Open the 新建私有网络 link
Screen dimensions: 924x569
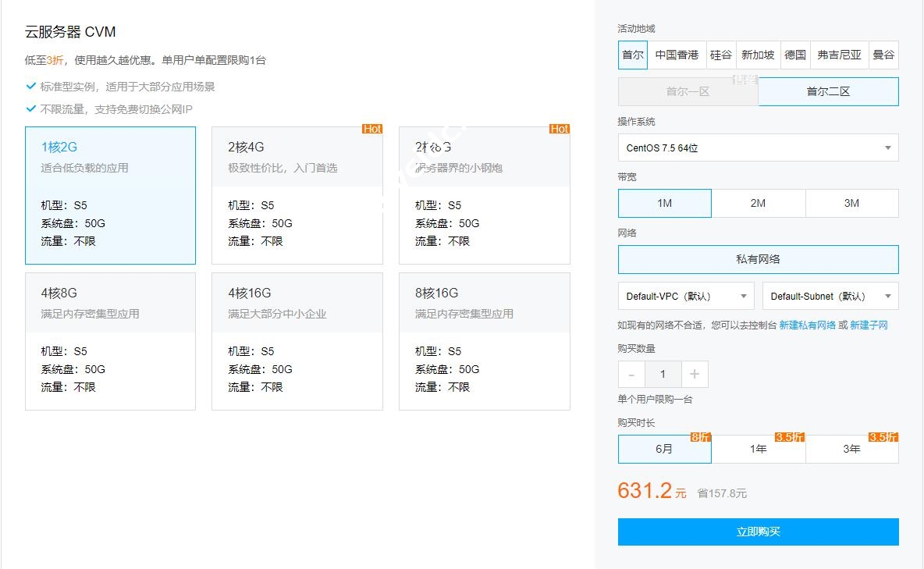[807, 325]
